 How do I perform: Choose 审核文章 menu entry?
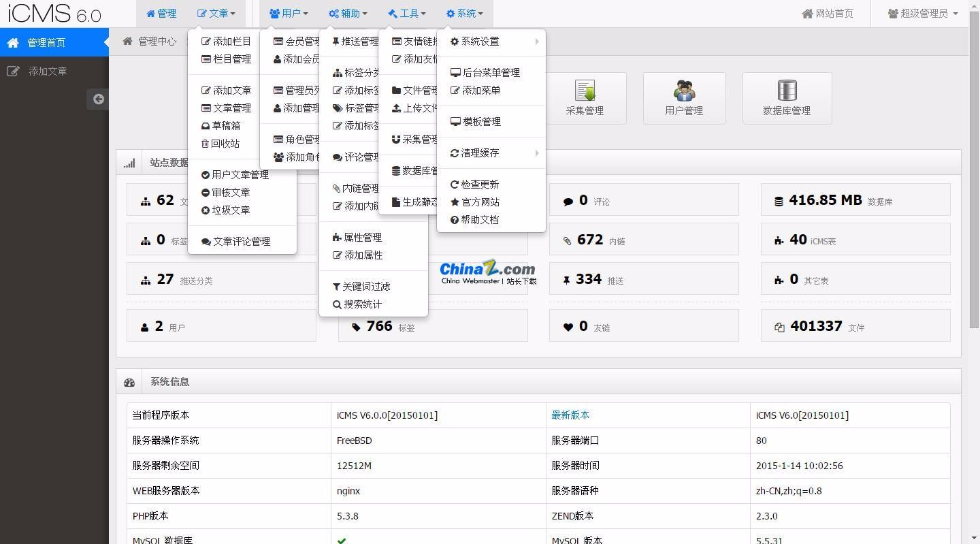tap(242, 193)
